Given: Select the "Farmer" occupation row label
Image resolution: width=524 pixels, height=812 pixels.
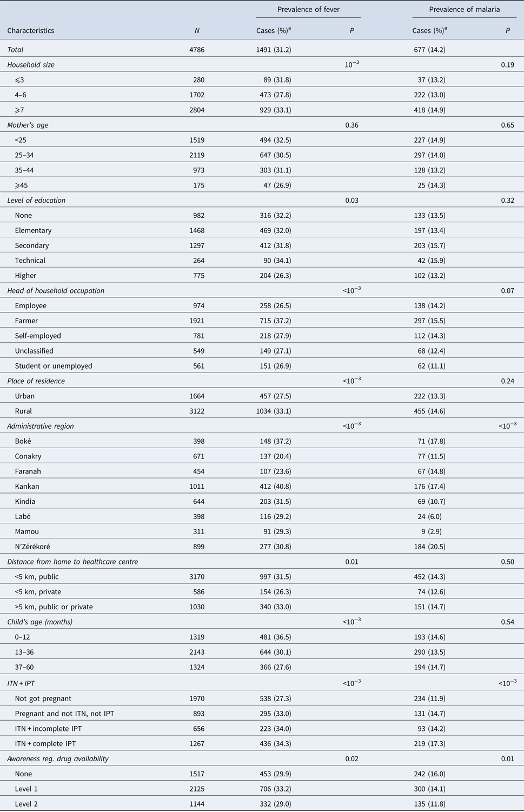Looking at the screenshot, I should 26,321.
